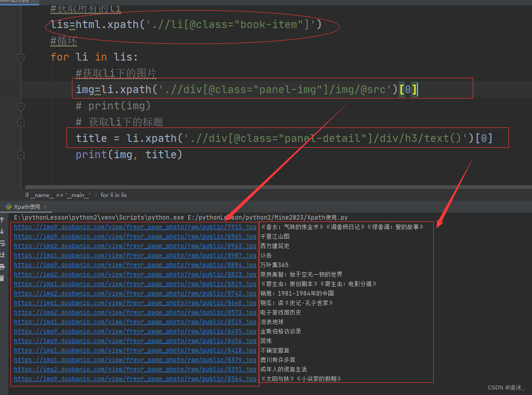Click output text '不确定宣言'

click(275, 350)
